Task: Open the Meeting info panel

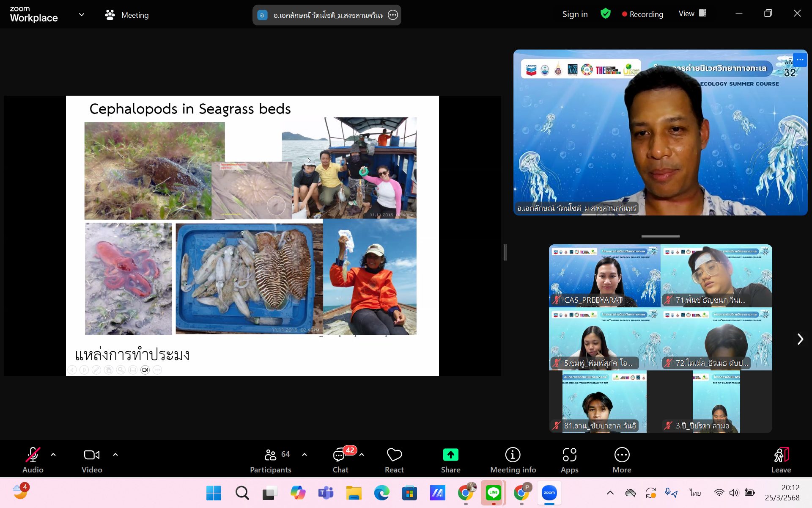Action: tap(513, 460)
